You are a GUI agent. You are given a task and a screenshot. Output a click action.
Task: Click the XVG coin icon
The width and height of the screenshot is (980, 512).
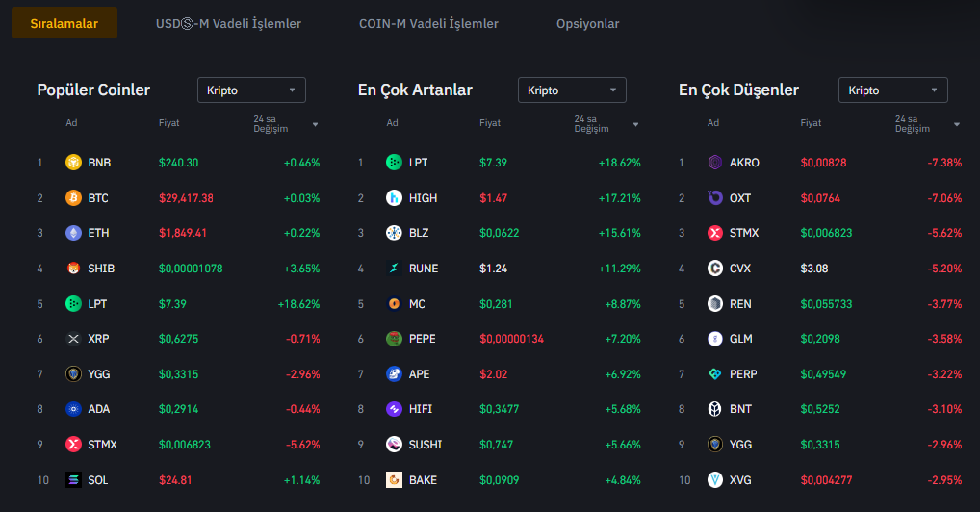coord(714,479)
